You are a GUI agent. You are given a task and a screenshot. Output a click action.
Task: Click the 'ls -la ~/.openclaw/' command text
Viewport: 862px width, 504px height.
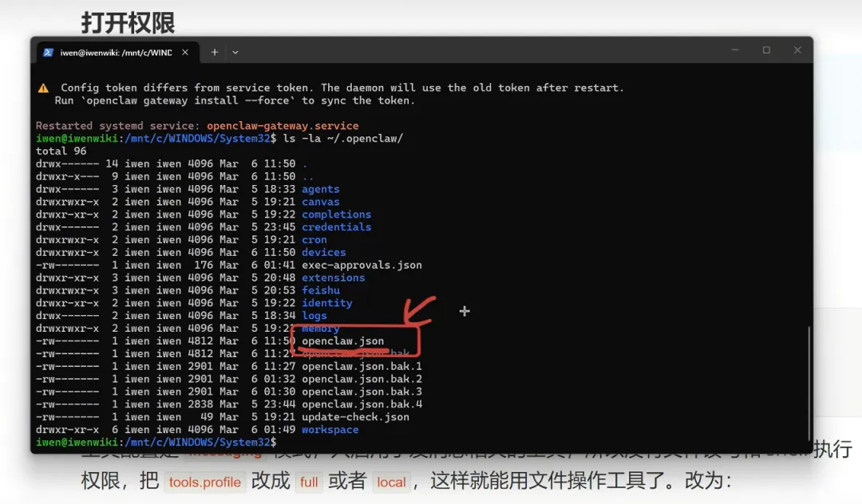tap(343, 138)
